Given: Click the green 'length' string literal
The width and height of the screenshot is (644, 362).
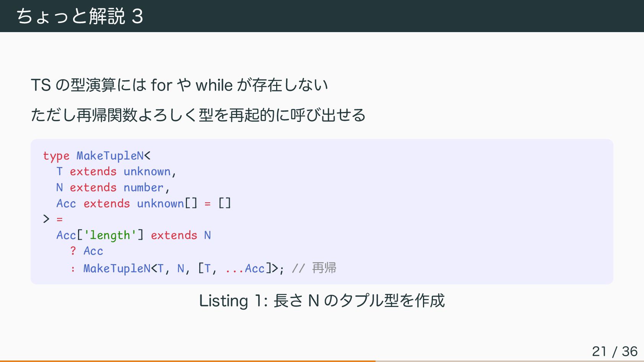Looking at the screenshot, I should (x=110, y=235).
